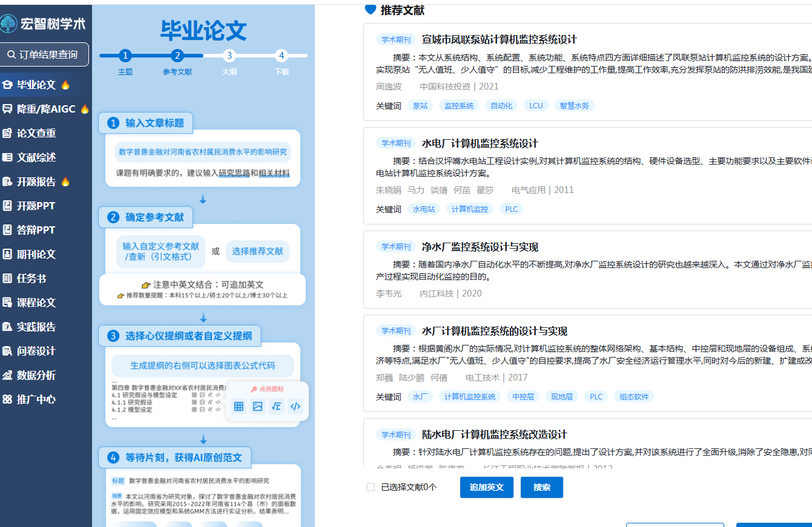
Task: Click step 4 下载 on the progress stepper
Action: (282, 55)
